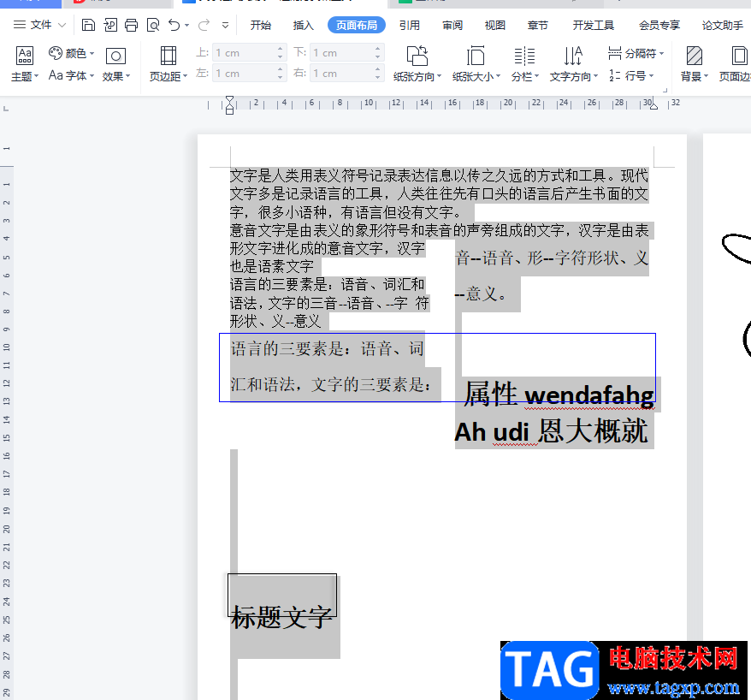This screenshot has width=751, height=700.
Task: Switch to the 视图 tab
Action: [494, 26]
